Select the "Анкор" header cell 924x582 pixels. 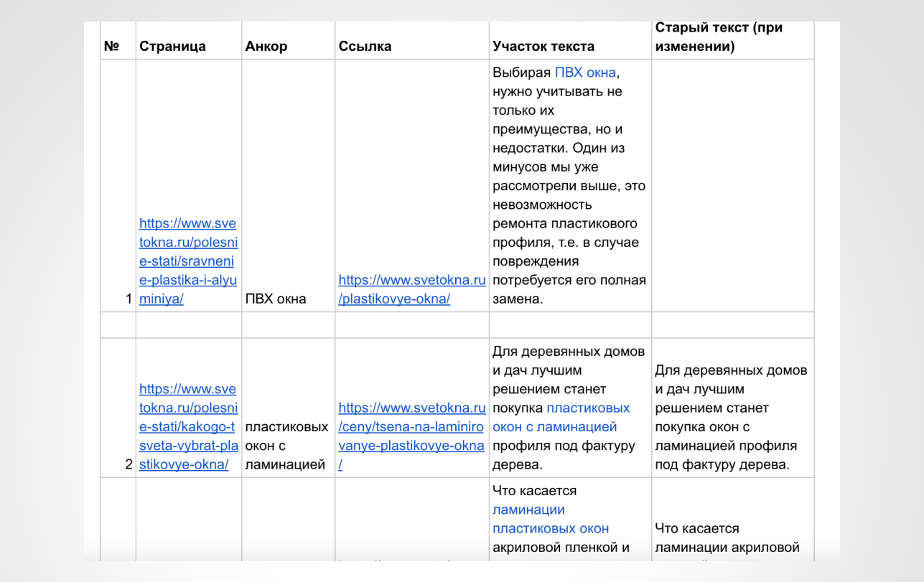coord(266,47)
